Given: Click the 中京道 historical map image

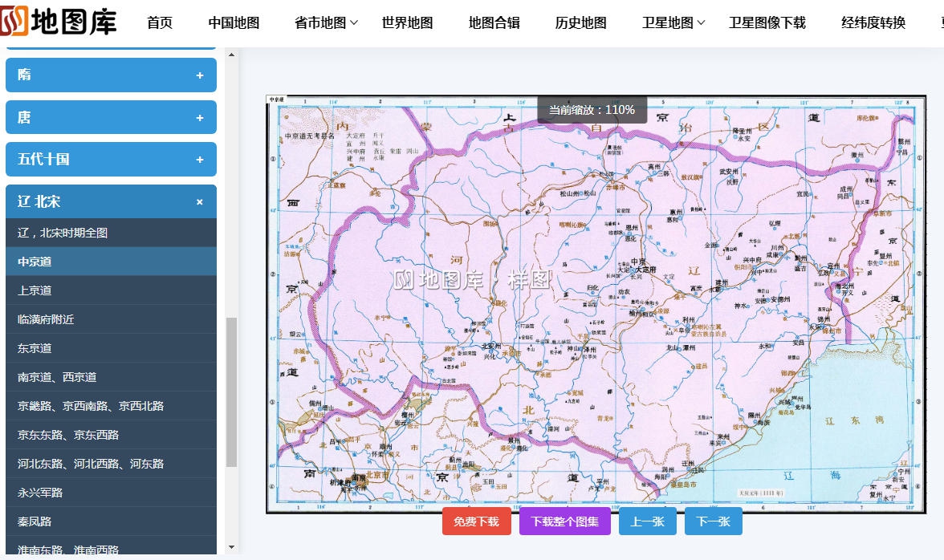Looking at the screenshot, I should pyautogui.click(x=596, y=305).
